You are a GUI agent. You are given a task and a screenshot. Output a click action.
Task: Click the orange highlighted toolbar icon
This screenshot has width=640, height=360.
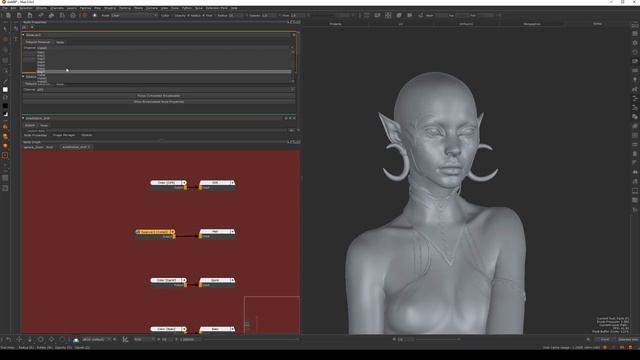(84, 16)
